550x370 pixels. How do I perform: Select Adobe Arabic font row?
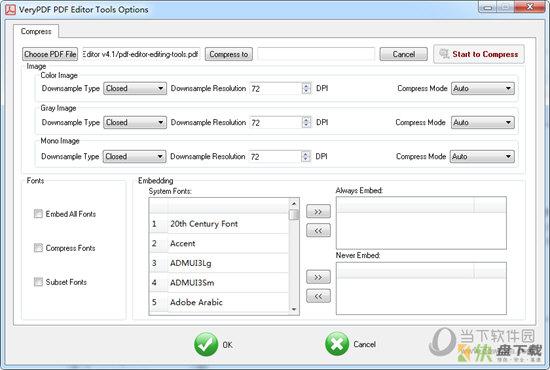coord(219,302)
